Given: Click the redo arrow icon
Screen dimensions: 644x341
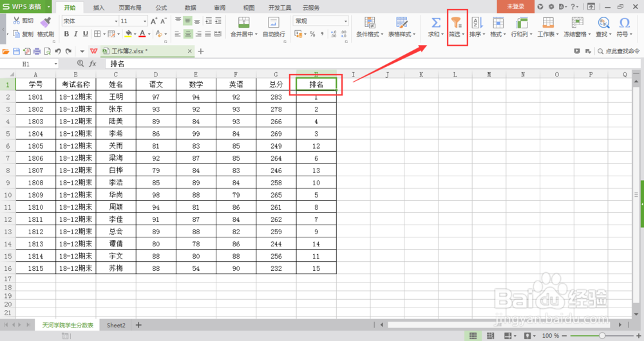Looking at the screenshot, I should pos(69,51).
